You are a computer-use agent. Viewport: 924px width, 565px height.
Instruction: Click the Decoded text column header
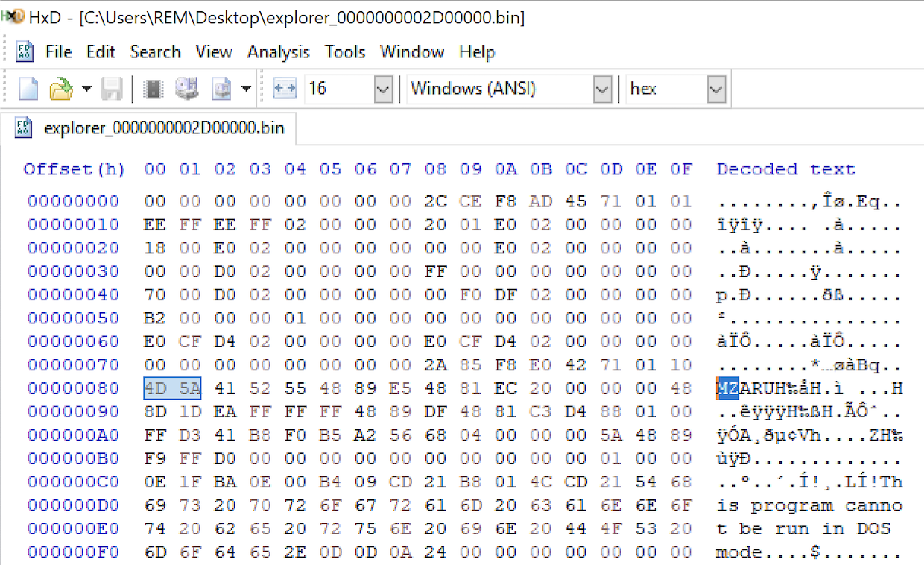(785, 169)
